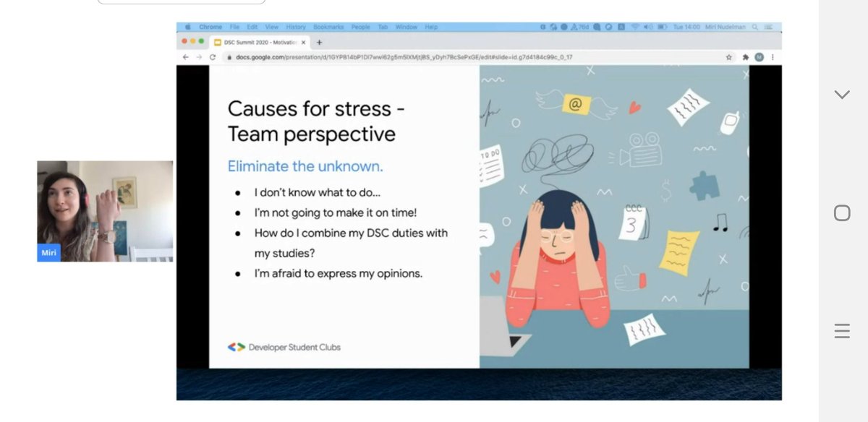868x422 pixels.
Task: Click the Miri Nudelman user name
Action: [x=726, y=27]
